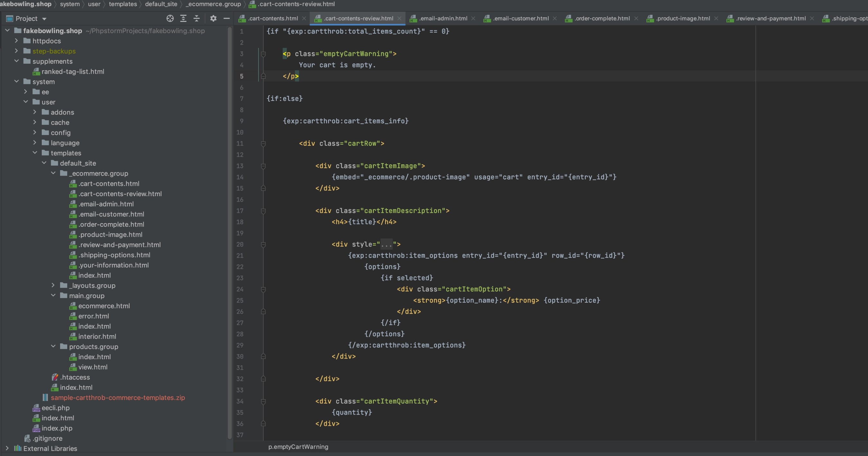Click the Collapse All icon in Project panel
The image size is (868, 456).
[196, 19]
